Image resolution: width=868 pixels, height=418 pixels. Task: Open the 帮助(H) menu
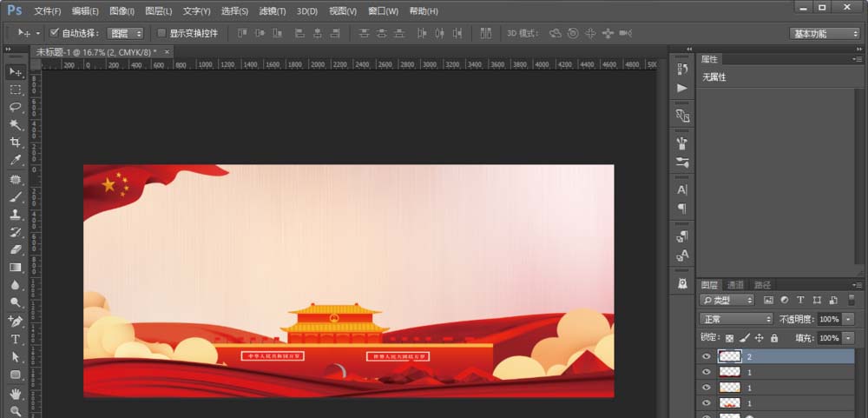[x=424, y=11]
